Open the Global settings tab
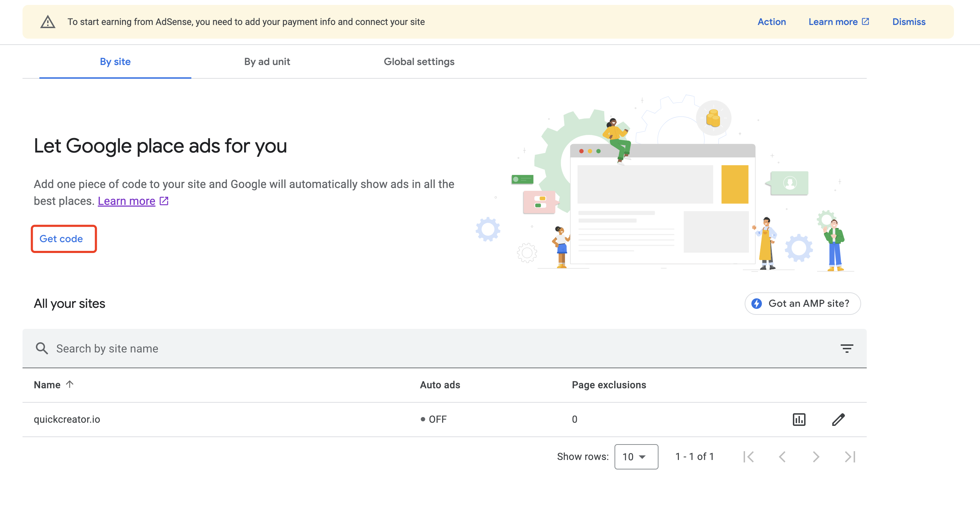The width and height of the screenshot is (980, 506). point(419,61)
